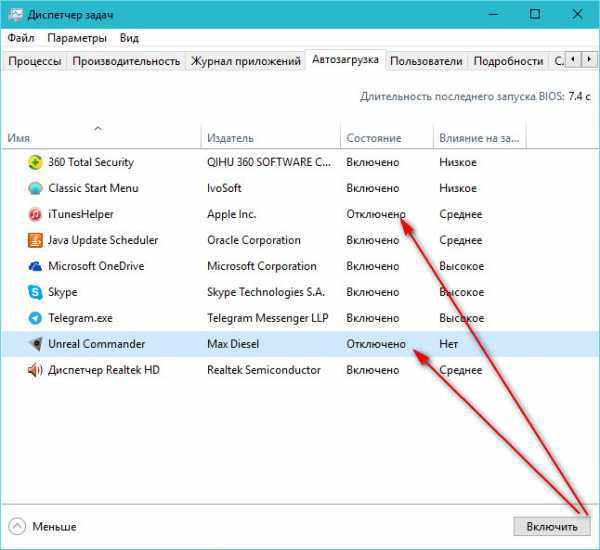Click the iTunesHelper music note icon
The image size is (600, 550).
(35, 214)
